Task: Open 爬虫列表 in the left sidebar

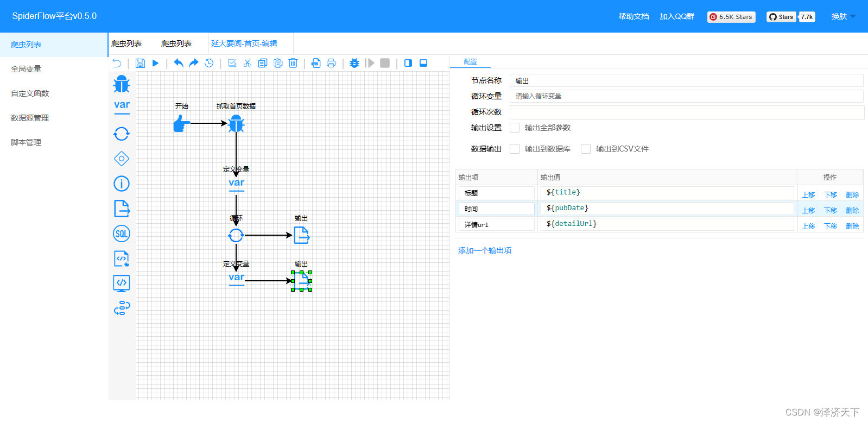Action: pyautogui.click(x=54, y=45)
